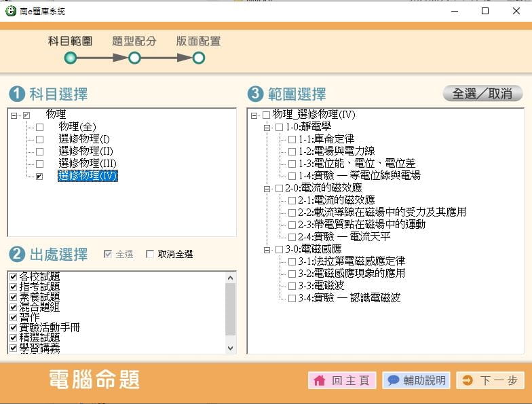This screenshot has height=404, width=532.
Task: Check the 2-3:帶電質點在磁場中的運動 checkbox
Action: [x=292, y=225]
